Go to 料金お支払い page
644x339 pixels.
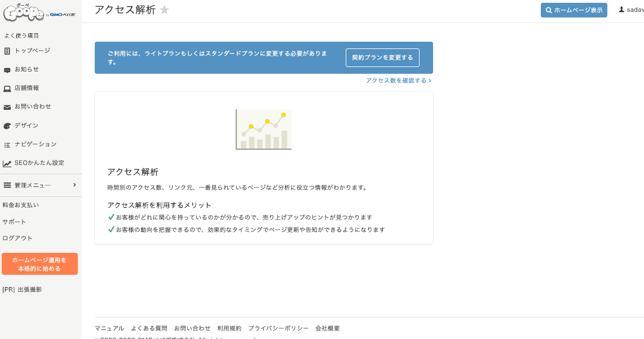20,205
